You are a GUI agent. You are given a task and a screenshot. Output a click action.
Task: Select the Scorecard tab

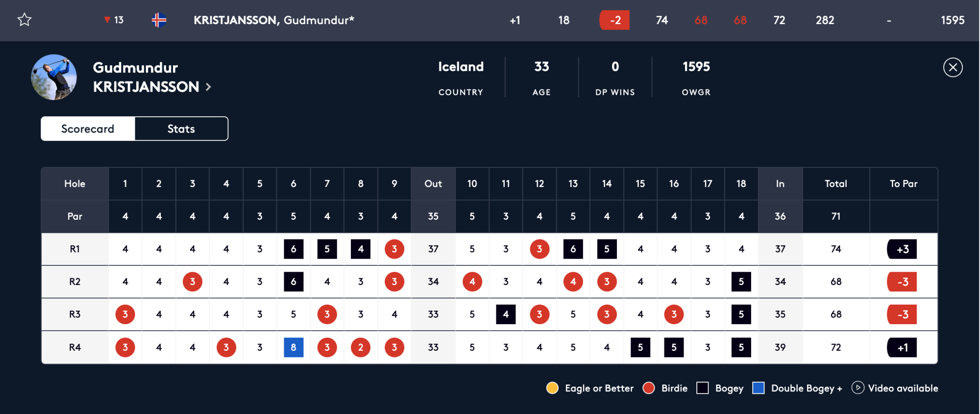(x=88, y=129)
